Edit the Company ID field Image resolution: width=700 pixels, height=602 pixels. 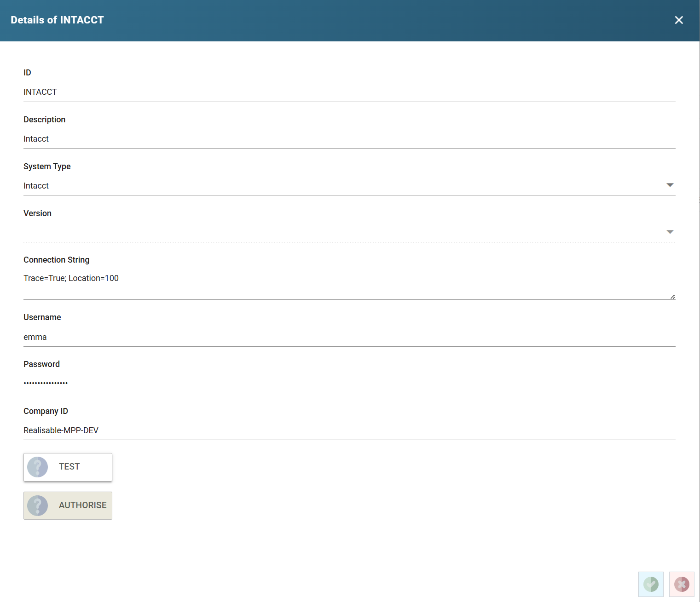(x=349, y=430)
